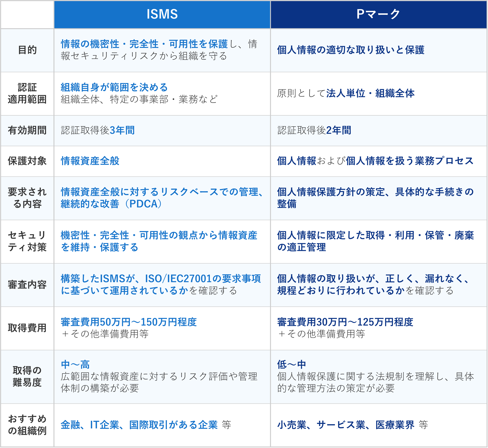The height and width of the screenshot is (448, 488).
Task: Click the 要求される内容 row label
Action: tap(27, 198)
